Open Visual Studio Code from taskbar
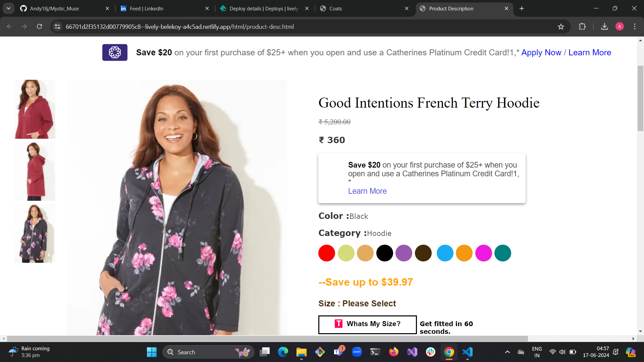The height and width of the screenshot is (362, 644). (468, 352)
